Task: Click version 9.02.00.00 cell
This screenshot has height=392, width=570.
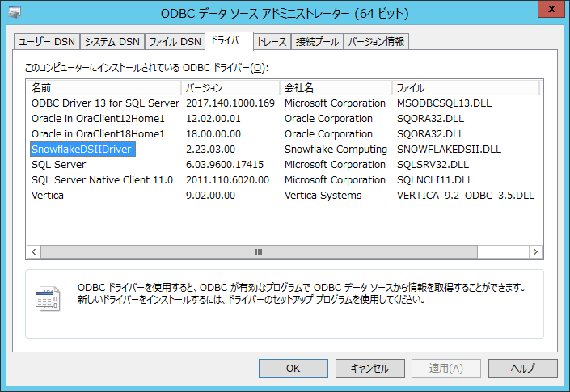Action: [210, 195]
